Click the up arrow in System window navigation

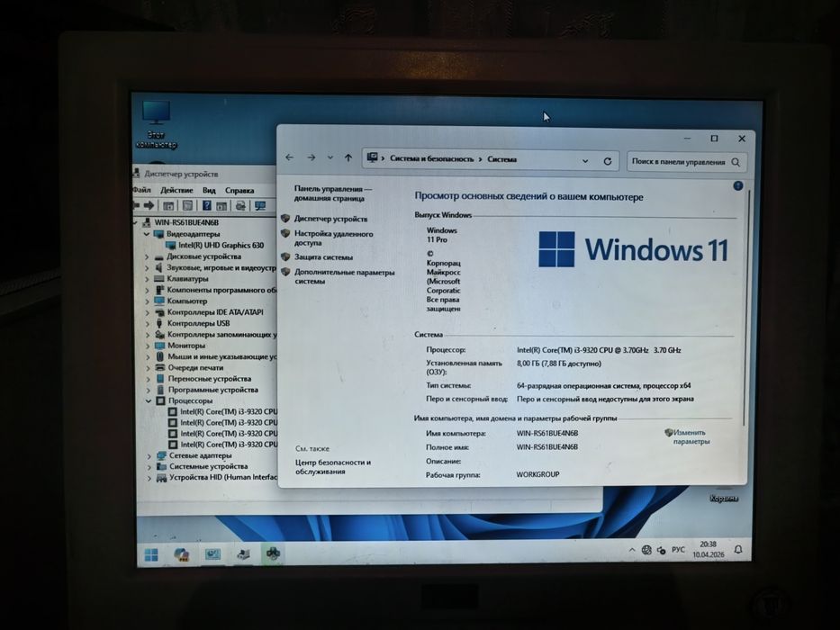coord(348,158)
